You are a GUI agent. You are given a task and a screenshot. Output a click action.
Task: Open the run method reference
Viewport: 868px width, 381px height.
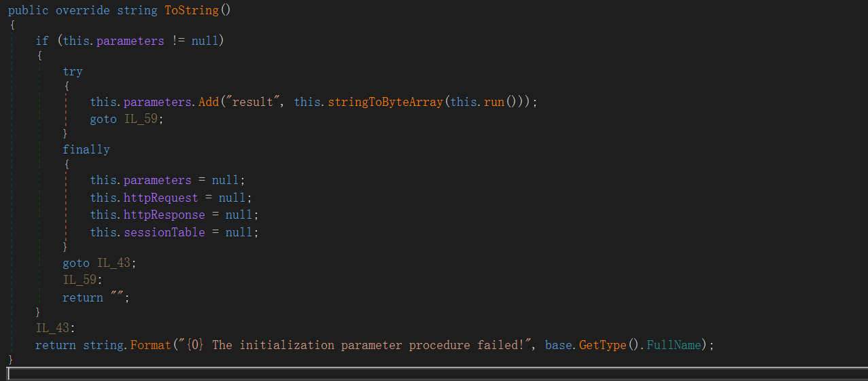(494, 102)
